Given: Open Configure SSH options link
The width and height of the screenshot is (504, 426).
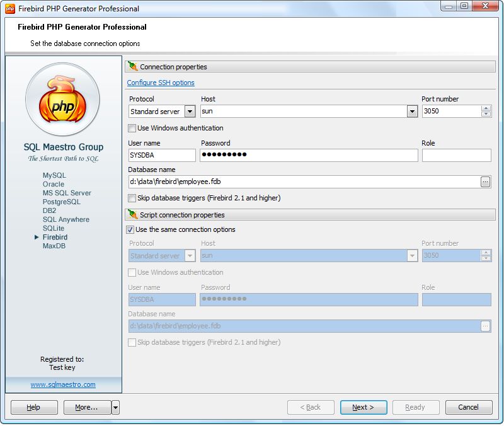Looking at the screenshot, I should (x=161, y=83).
